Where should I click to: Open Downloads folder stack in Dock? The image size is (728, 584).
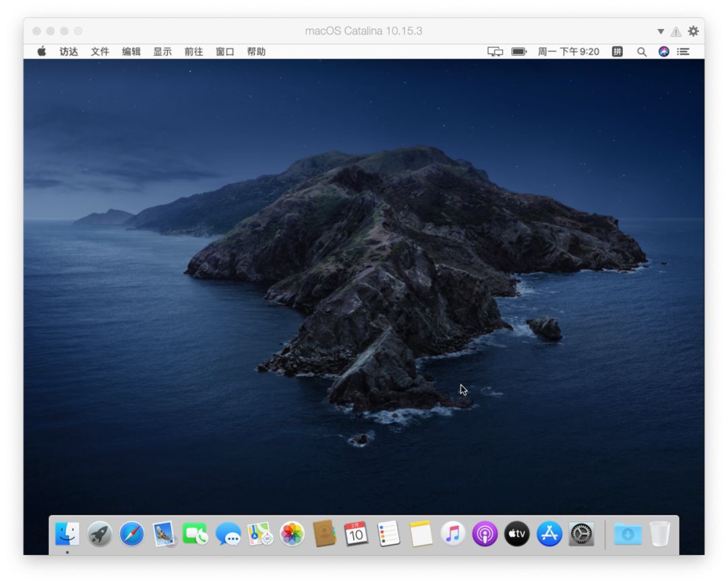point(628,534)
